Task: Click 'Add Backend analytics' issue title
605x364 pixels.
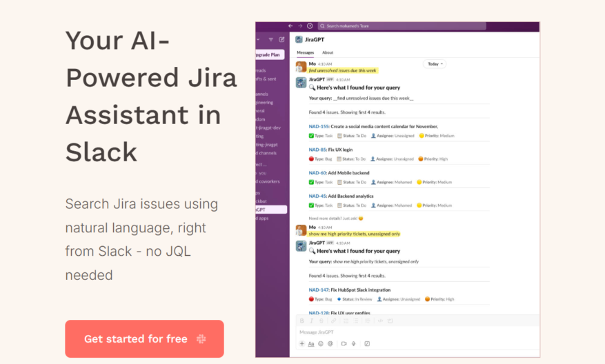Action: click(x=350, y=196)
